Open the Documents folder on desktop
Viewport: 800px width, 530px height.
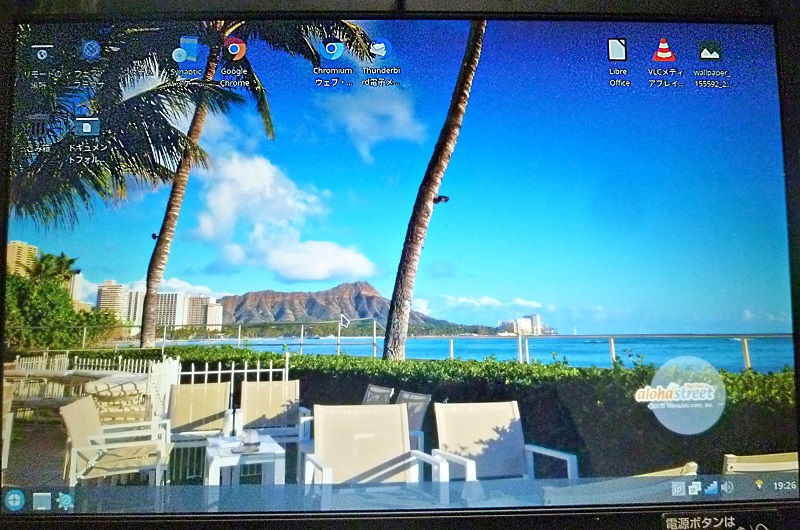pyautogui.click(x=88, y=128)
